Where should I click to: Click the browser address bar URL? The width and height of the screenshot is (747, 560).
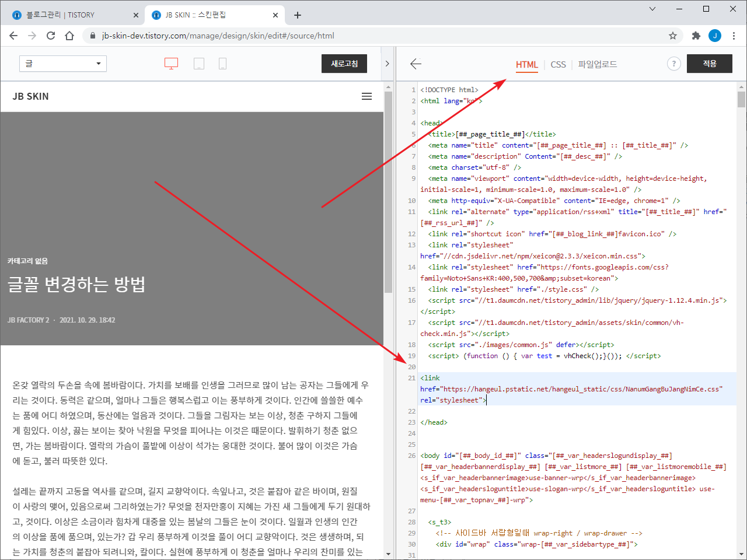click(x=218, y=36)
